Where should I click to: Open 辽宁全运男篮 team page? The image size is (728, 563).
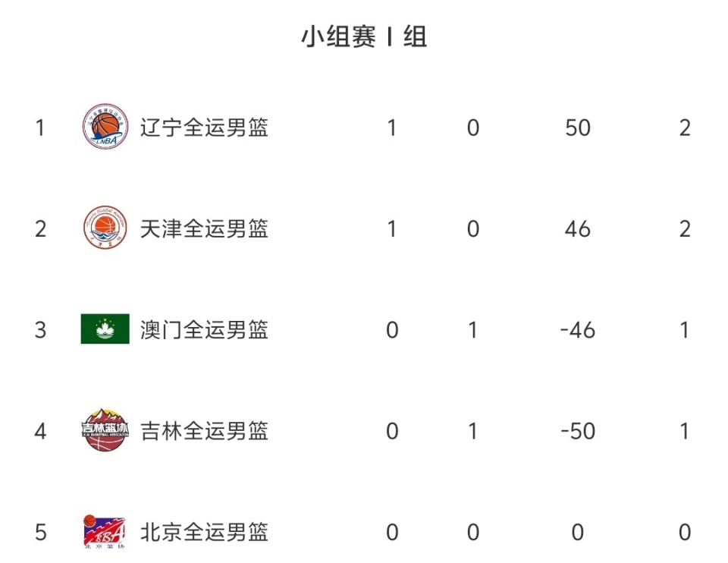click(204, 127)
